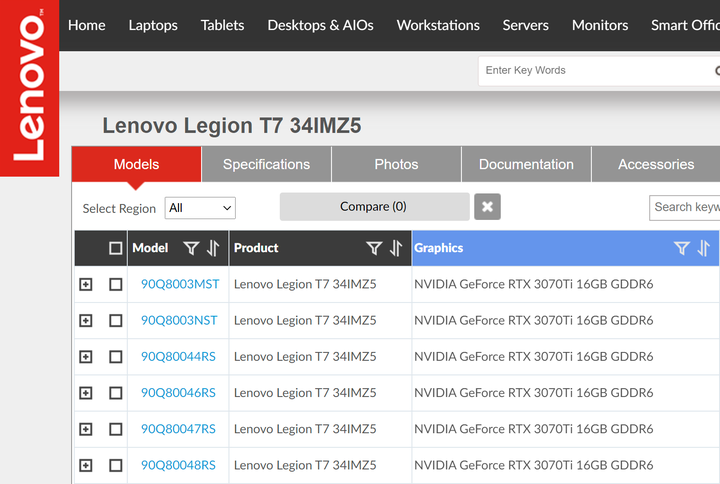Open model link 90Q8003MST

pos(180,284)
